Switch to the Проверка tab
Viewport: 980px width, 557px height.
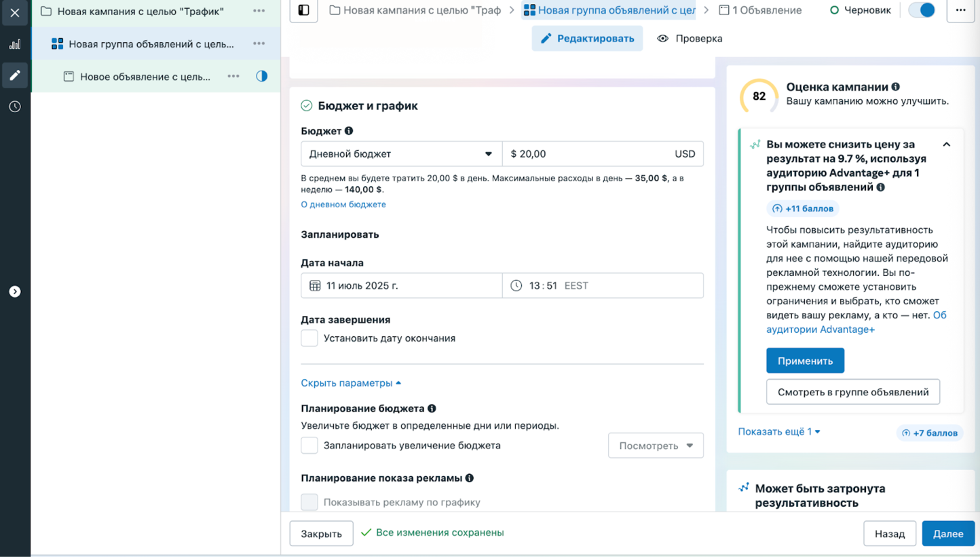point(690,39)
